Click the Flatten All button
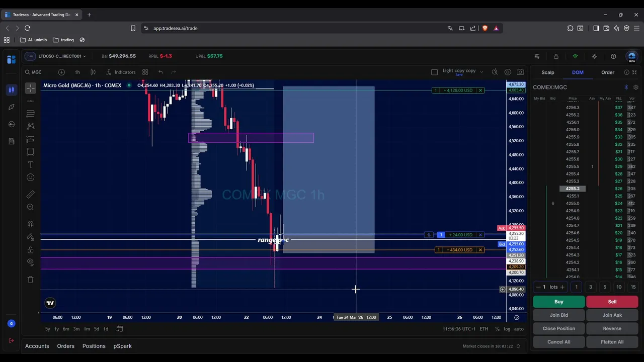The width and height of the screenshot is (644, 362). pyautogui.click(x=612, y=342)
